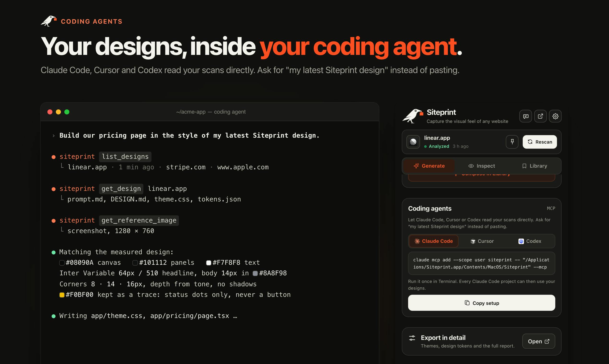Click the prompt chevron before Build our pricing
Screen dimensions: 609x364
click(53, 136)
